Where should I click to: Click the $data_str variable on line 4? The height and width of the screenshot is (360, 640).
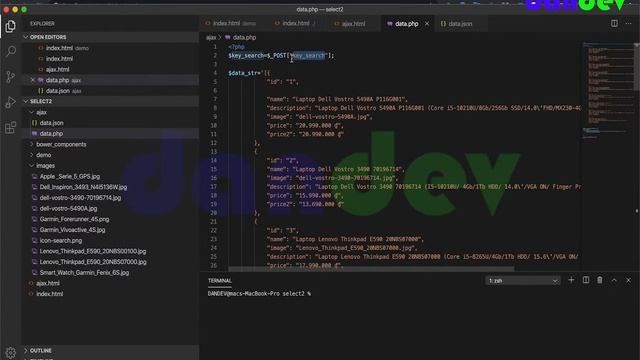click(x=244, y=73)
